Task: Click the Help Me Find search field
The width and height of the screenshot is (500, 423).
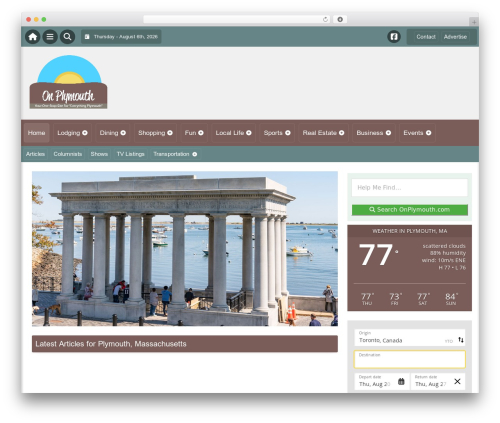Action: (x=410, y=188)
